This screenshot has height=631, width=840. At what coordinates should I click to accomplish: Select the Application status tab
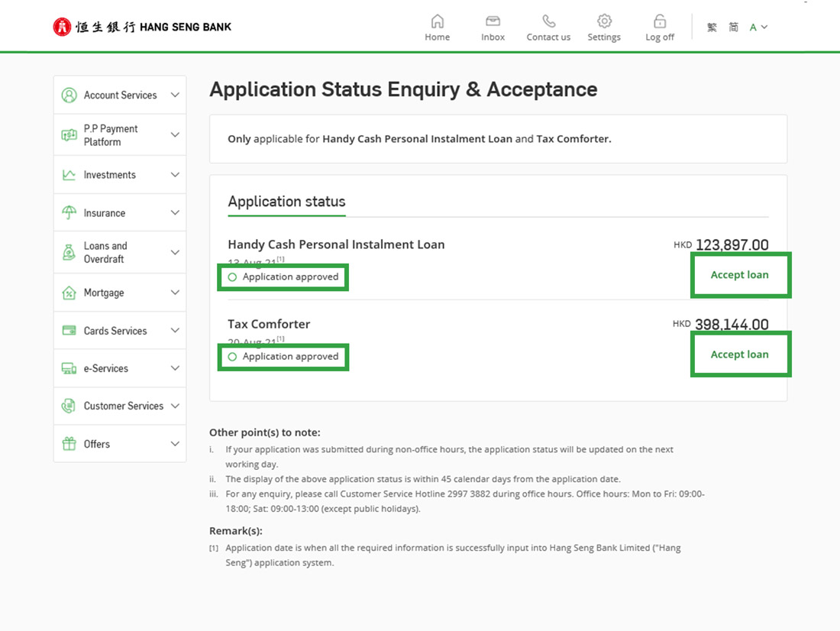(x=286, y=202)
